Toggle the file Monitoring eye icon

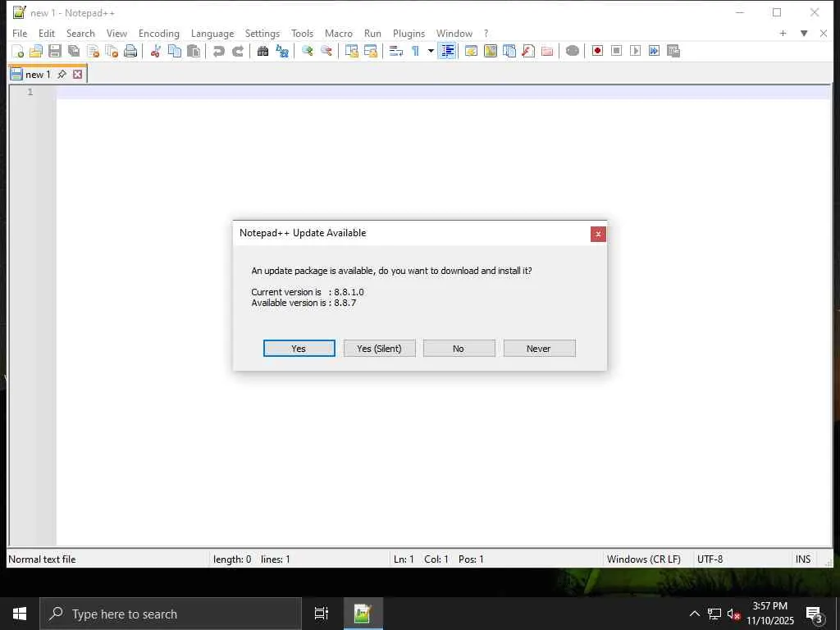pyautogui.click(x=572, y=51)
